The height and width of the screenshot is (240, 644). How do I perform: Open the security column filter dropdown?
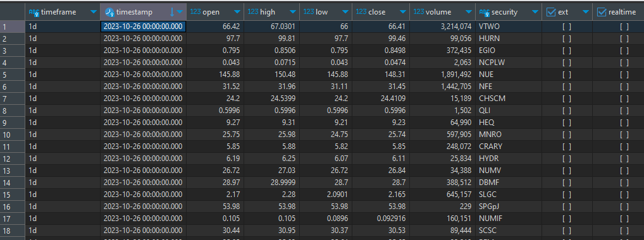(x=535, y=12)
